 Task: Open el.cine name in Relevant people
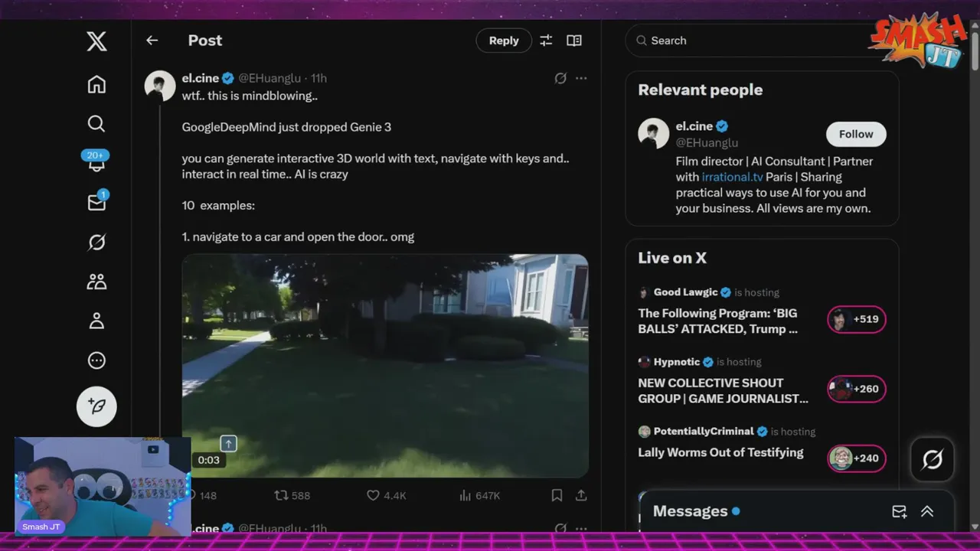(x=694, y=126)
